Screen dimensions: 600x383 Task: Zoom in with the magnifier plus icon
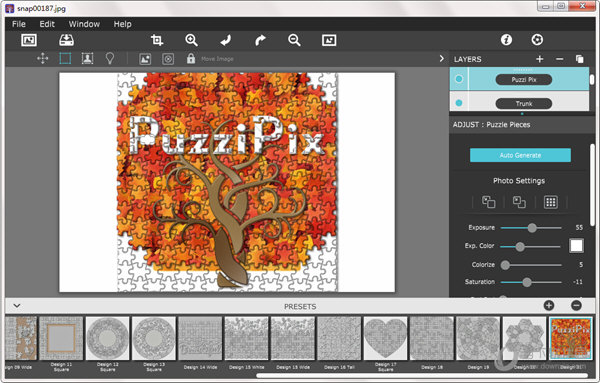pos(191,40)
